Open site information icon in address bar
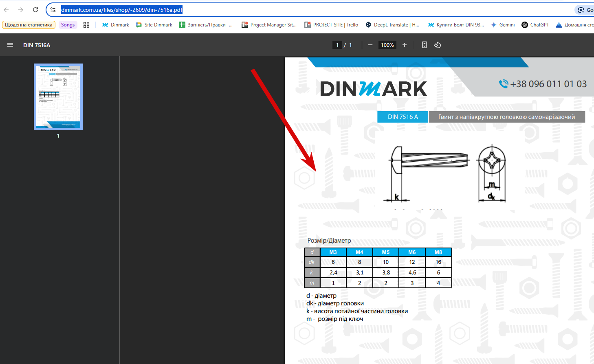Viewport: 594px width, 364px height. [53, 10]
